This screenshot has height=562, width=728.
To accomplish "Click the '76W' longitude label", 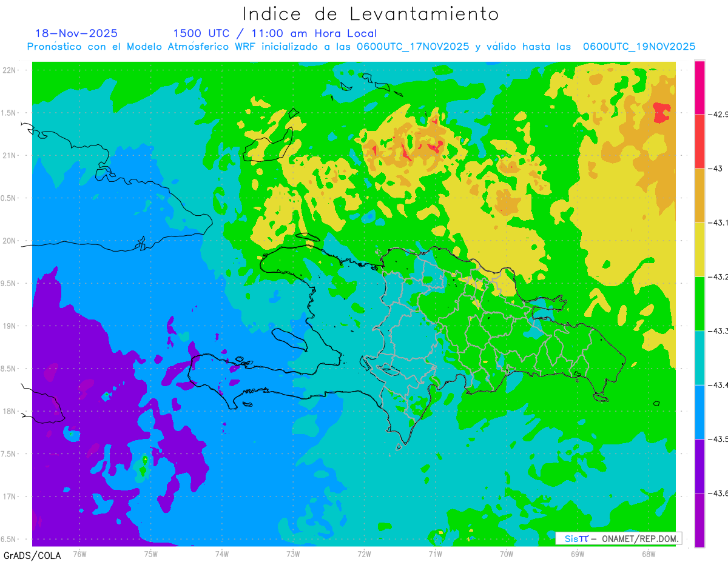I will pyautogui.click(x=79, y=554).
